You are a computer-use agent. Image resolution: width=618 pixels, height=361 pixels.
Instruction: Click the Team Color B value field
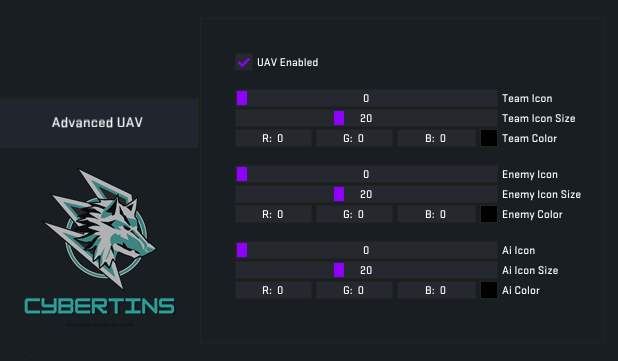[436, 138]
